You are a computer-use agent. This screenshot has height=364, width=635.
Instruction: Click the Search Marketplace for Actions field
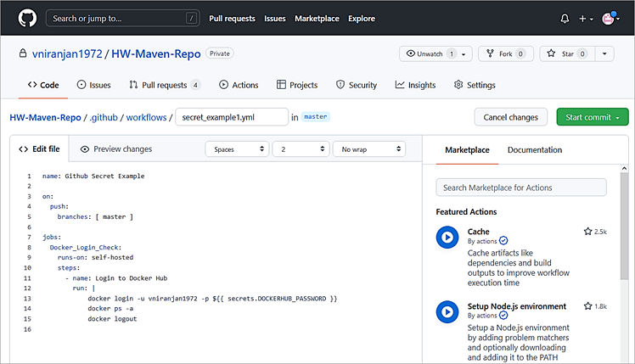point(521,188)
